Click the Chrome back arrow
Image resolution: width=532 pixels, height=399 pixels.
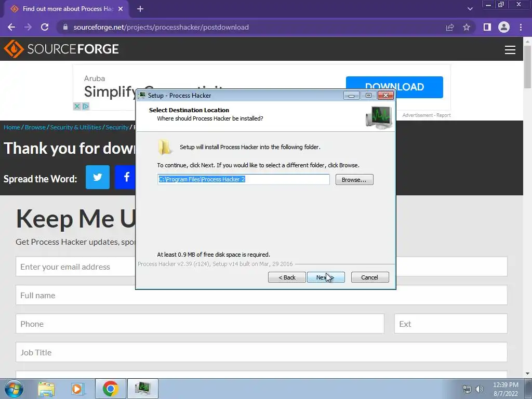pos(11,27)
